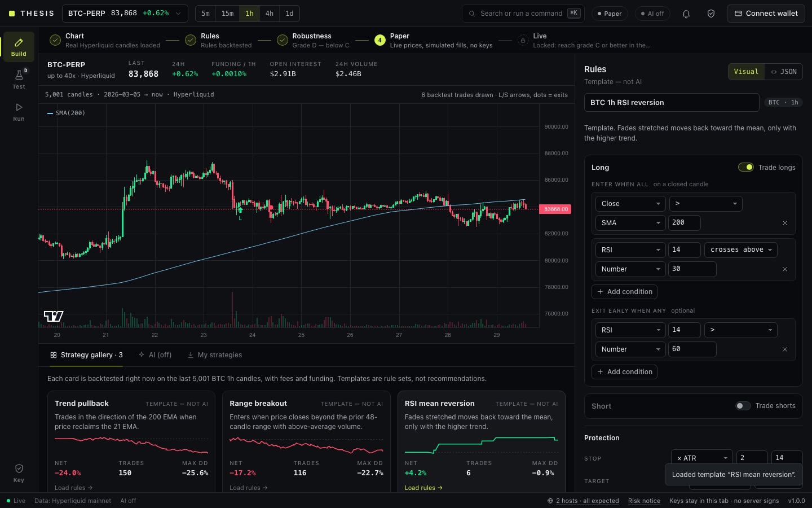Open the Close operand dropdown
This screenshot has height=508, width=812.
pos(630,204)
